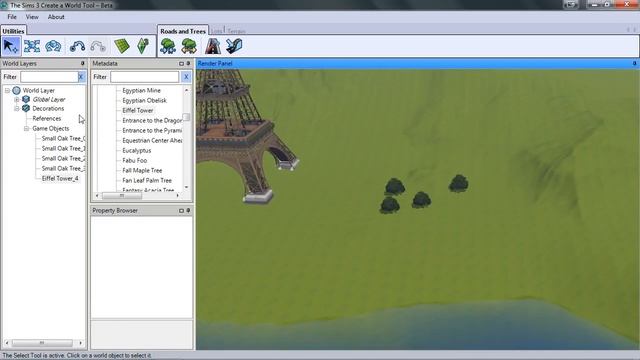Click the green Sims 3 plumbob icon
Screen dimensions: 640x360
(x=142, y=46)
